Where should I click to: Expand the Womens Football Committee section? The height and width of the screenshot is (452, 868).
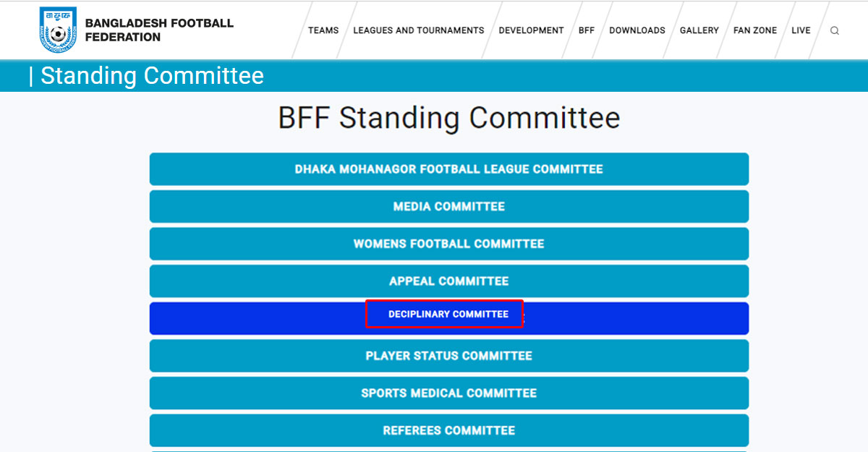448,244
